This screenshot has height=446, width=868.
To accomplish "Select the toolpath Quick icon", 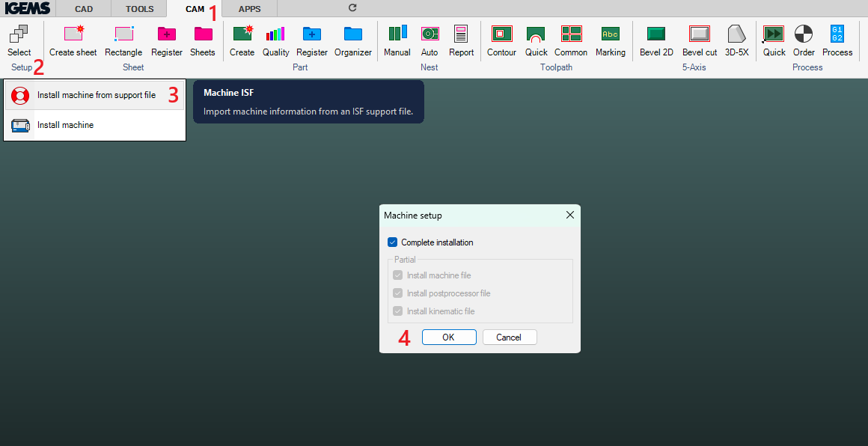I will point(536,34).
